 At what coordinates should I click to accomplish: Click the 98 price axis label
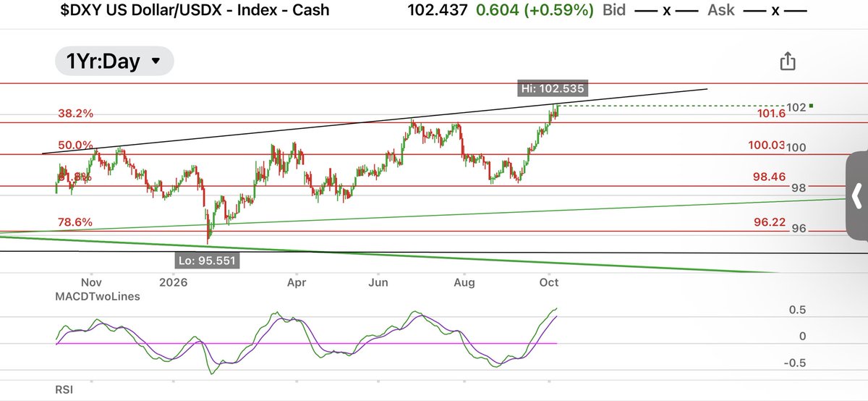click(x=799, y=187)
